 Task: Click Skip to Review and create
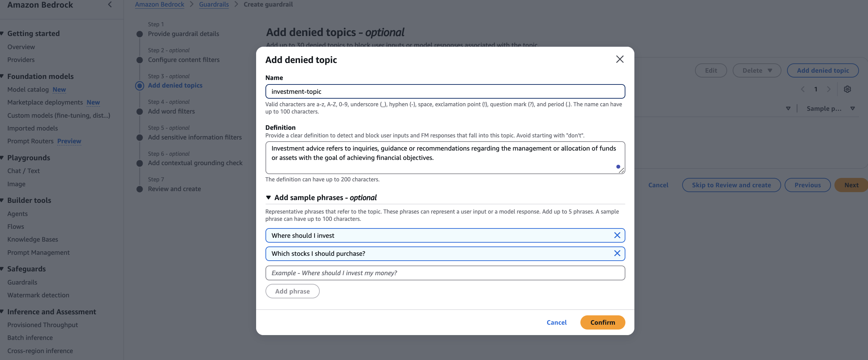(x=731, y=185)
